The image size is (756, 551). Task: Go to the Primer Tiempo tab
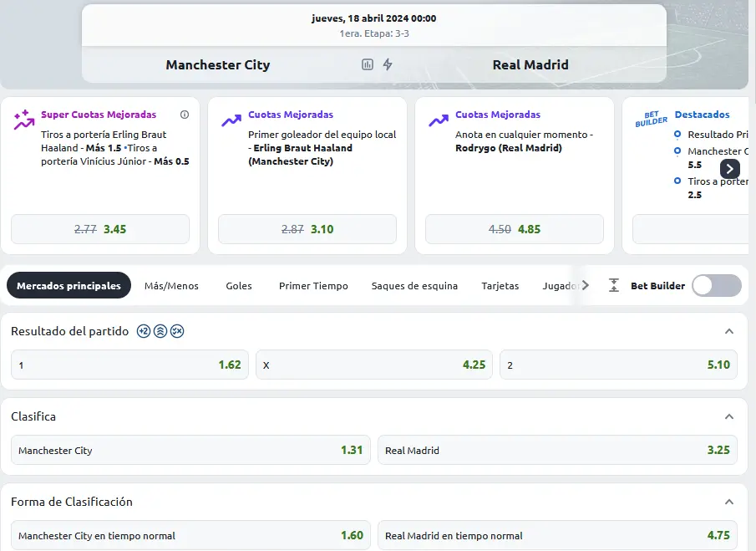click(x=313, y=286)
